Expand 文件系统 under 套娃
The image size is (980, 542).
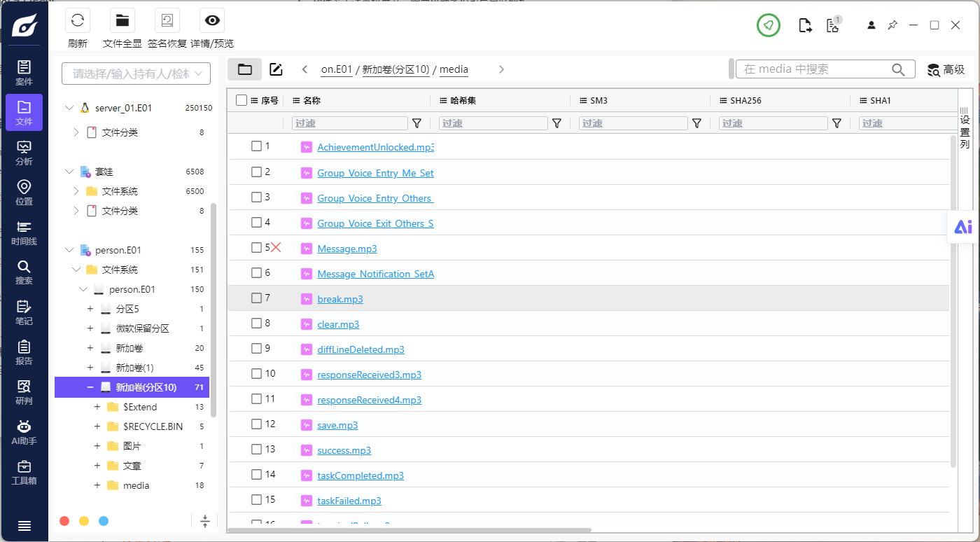coord(76,191)
